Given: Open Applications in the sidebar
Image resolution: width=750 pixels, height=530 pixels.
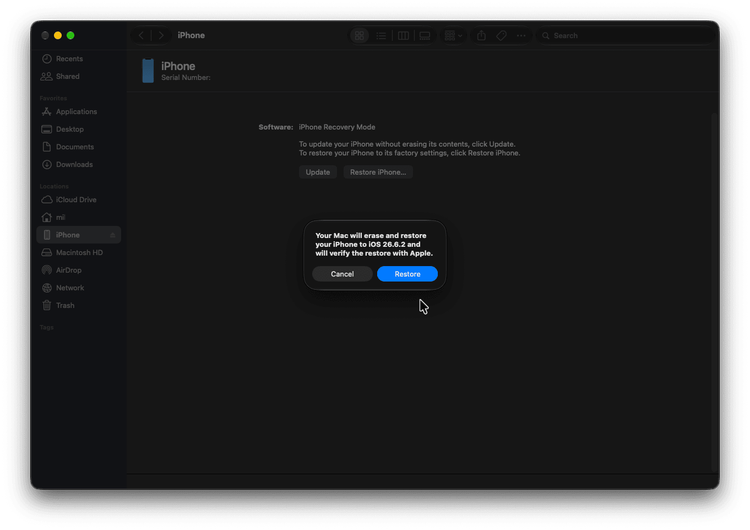Looking at the screenshot, I should click(78, 111).
